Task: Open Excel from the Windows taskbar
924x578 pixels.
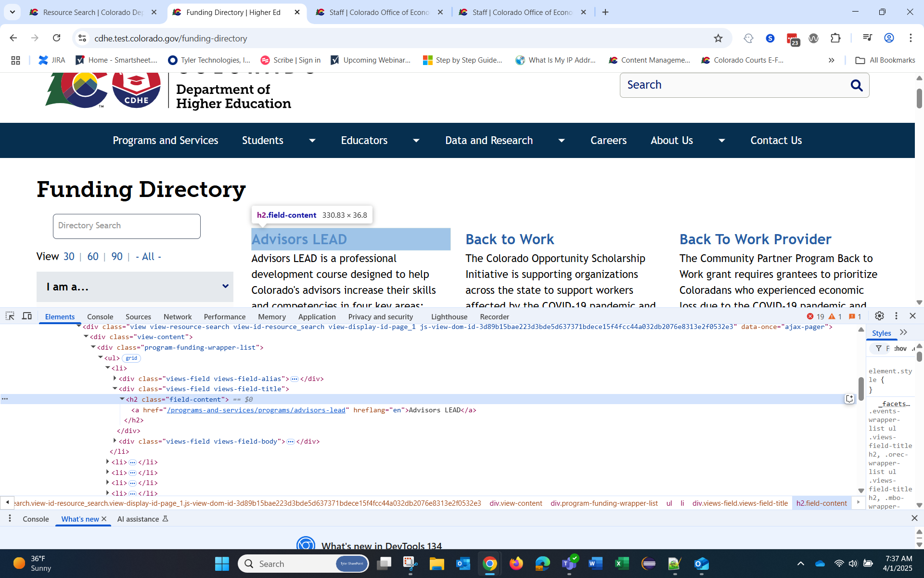Action: click(622, 564)
